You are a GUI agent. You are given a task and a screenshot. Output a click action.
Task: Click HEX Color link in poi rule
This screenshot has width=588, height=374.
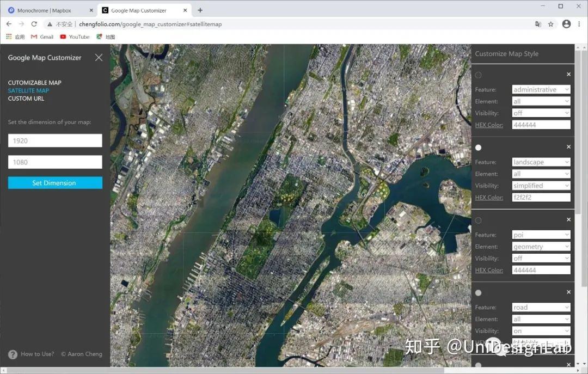pos(489,270)
